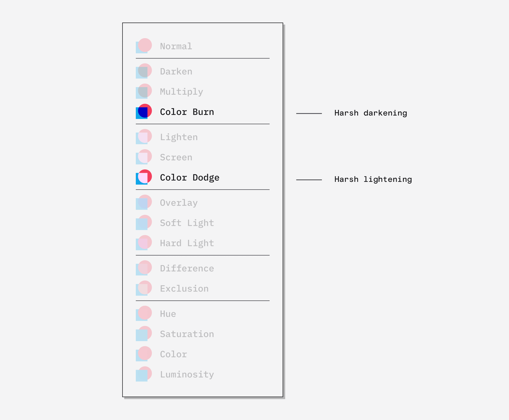
Task: Click the Multiply blend mode icon
Action: point(143,92)
